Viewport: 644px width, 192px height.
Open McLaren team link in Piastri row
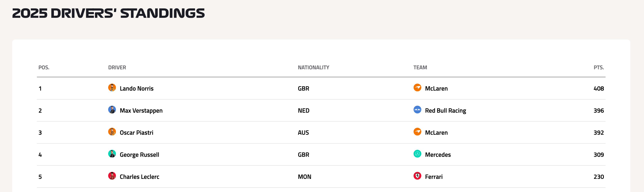(x=436, y=133)
